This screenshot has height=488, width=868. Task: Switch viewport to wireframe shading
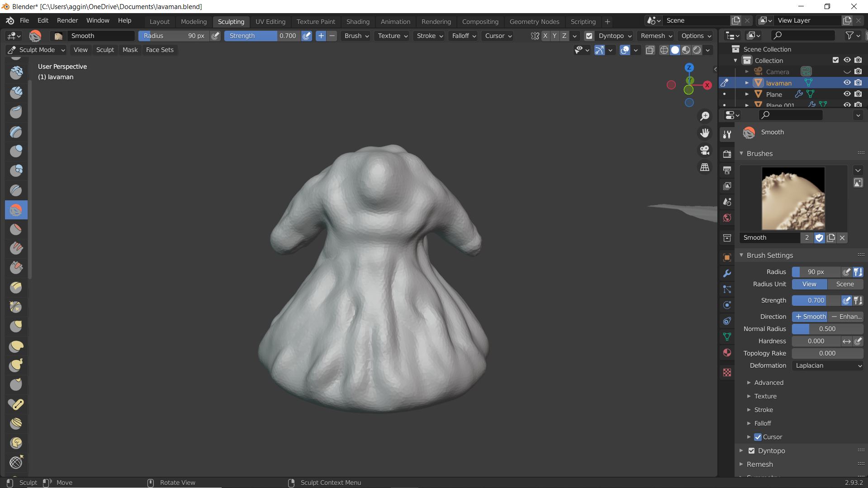click(664, 50)
